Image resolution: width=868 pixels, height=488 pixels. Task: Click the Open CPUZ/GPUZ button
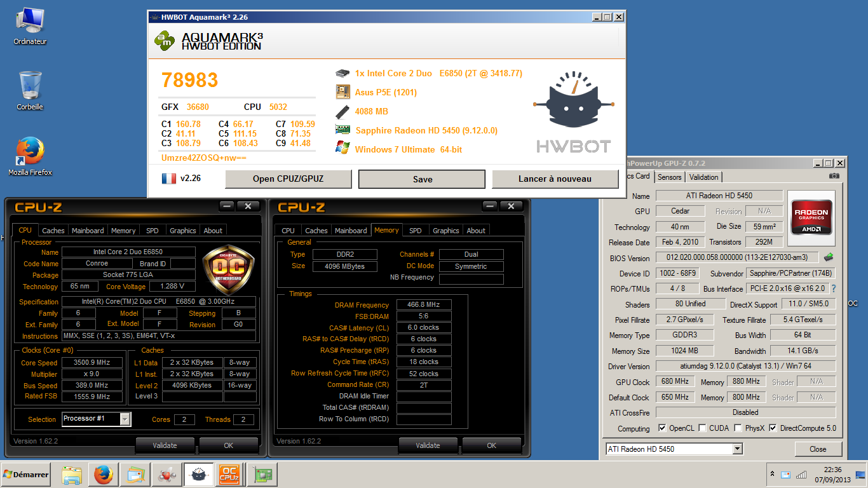[x=288, y=179]
